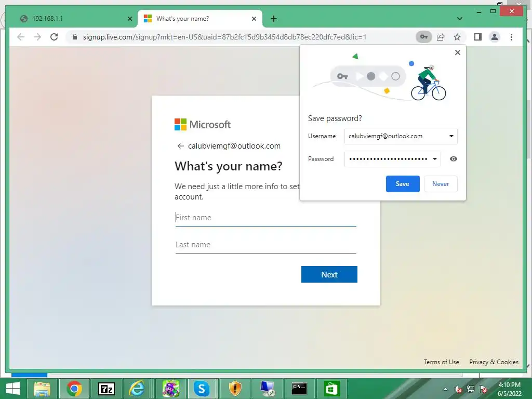Image resolution: width=532 pixels, height=399 pixels.
Task: Click the browser forward arrow
Action: (37, 37)
